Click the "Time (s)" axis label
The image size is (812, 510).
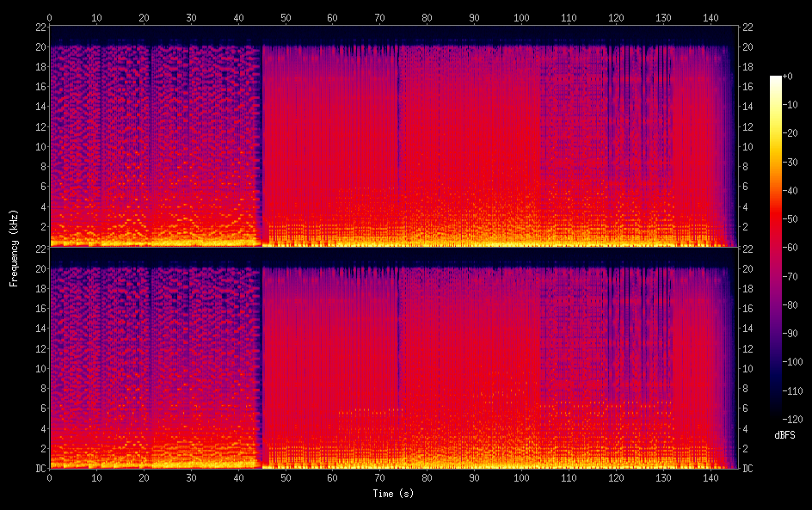[392, 494]
